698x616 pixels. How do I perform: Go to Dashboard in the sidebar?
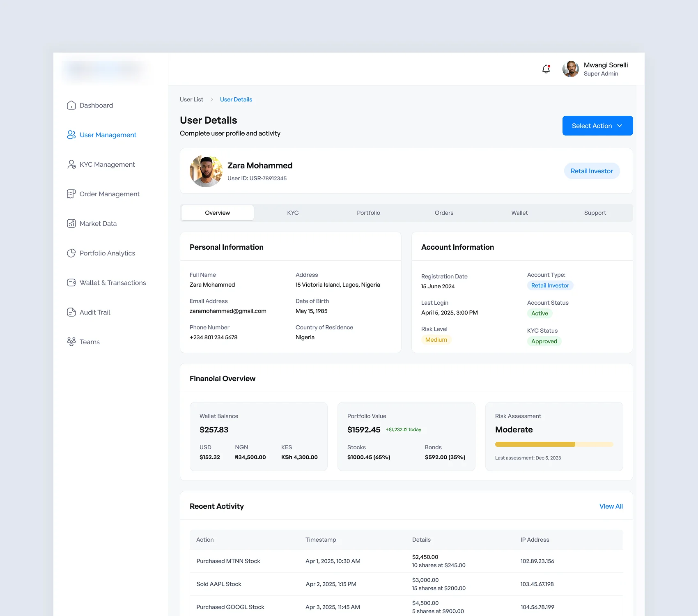pos(96,105)
